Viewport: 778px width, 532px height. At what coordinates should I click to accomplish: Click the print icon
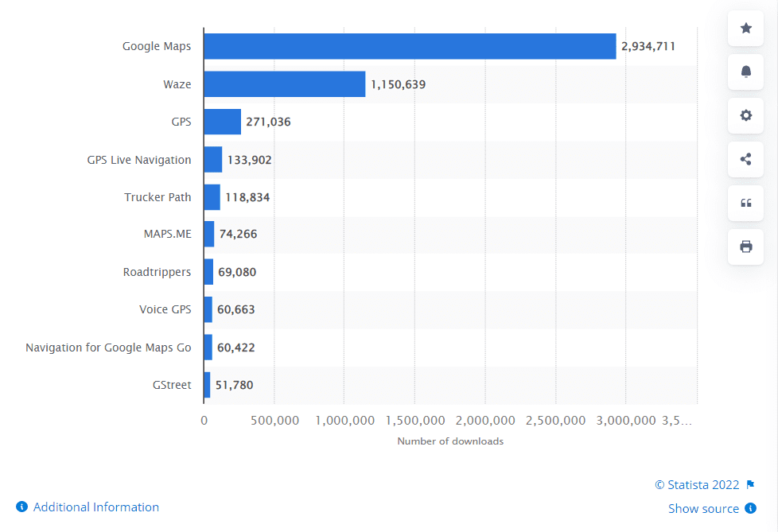pyautogui.click(x=745, y=247)
